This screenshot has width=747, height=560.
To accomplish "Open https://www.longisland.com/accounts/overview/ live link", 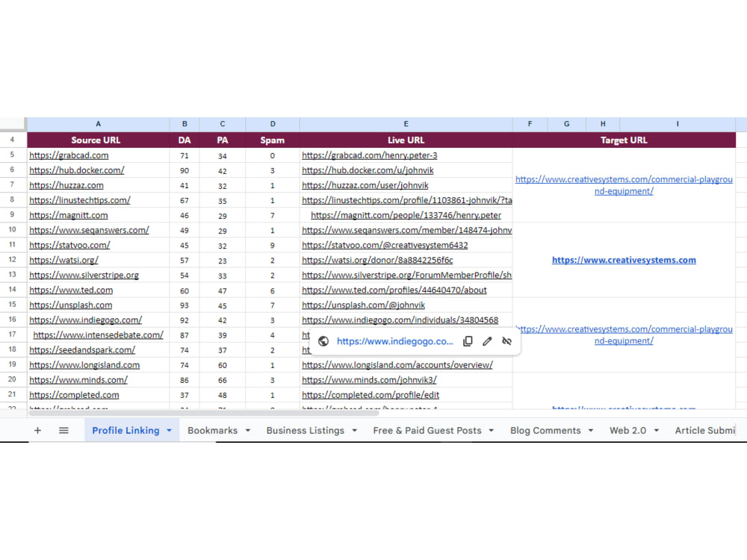I will [397, 365].
